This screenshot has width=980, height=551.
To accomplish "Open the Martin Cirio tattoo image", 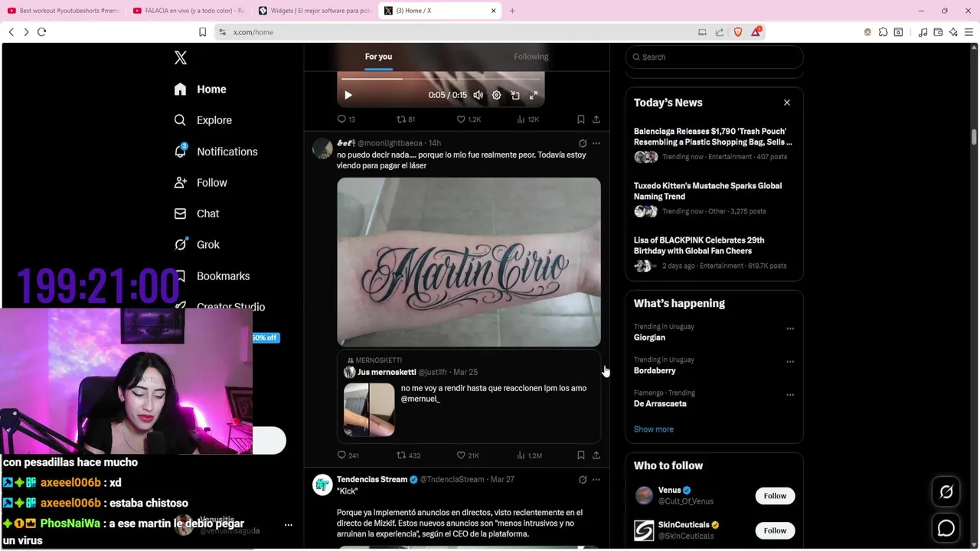I will 469,262.
